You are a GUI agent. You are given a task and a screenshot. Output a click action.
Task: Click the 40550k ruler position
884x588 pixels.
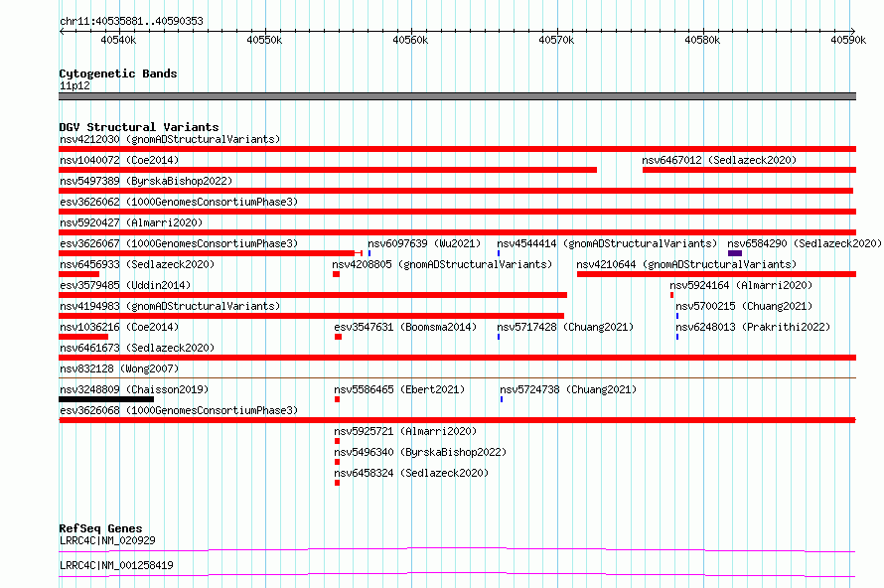264,40
